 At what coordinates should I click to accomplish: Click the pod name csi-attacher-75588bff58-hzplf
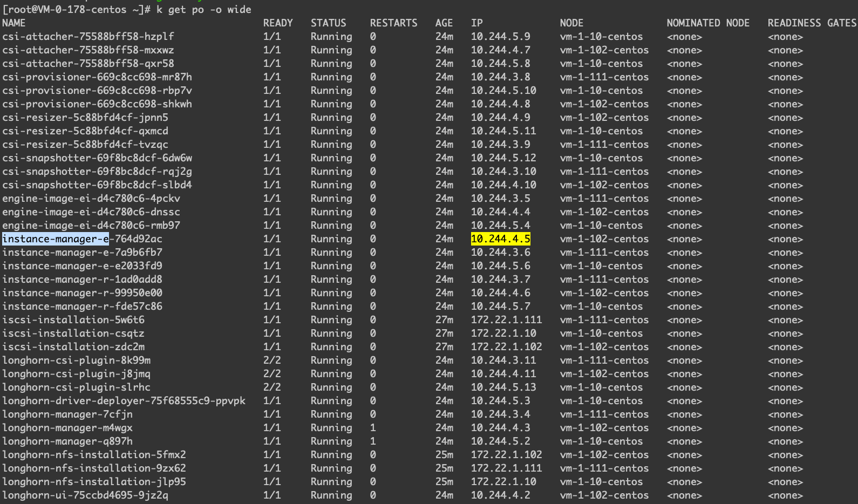point(88,37)
